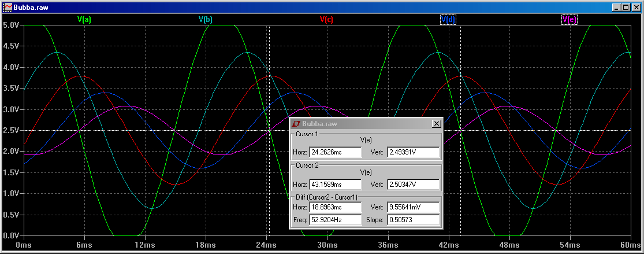The width and height of the screenshot is (644, 254).
Task: Click Cursor 1 Vert field 2.49391V
Action: click(413, 152)
